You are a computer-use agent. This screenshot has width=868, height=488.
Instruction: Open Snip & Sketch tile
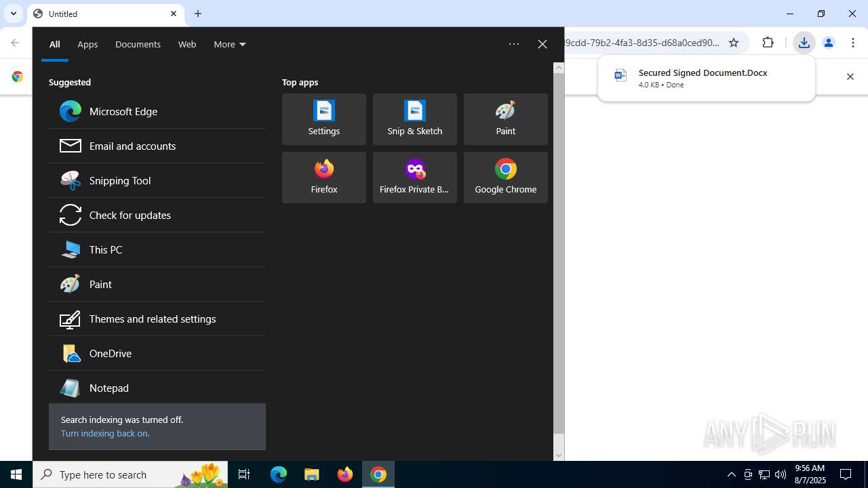[x=415, y=119]
